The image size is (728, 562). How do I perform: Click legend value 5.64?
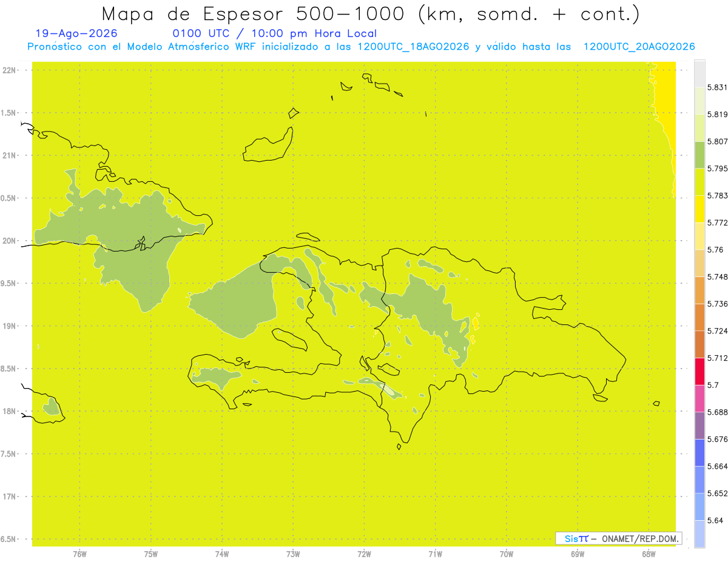[715, 520]
